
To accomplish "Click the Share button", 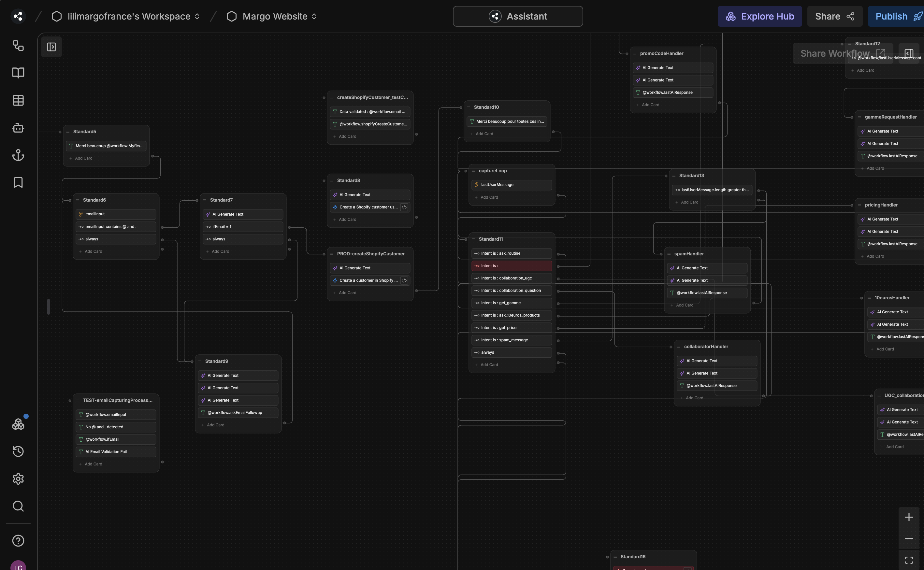I will pyautogui.click(x=835, y=16).
